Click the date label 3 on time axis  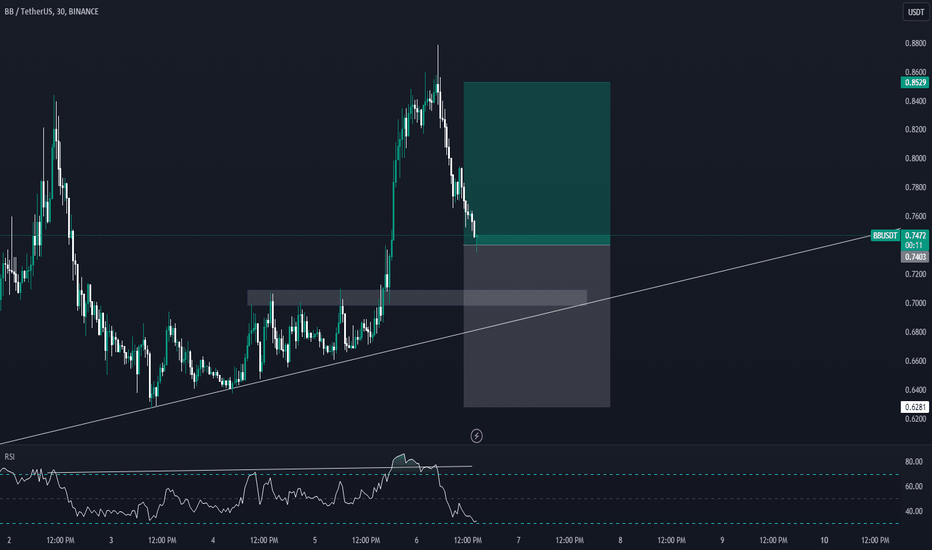click(x=111, y=540)
